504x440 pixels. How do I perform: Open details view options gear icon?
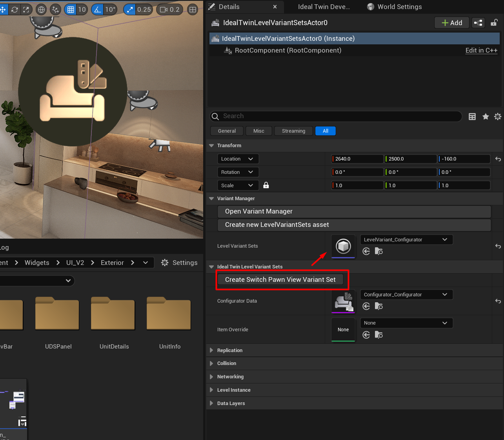497,117
